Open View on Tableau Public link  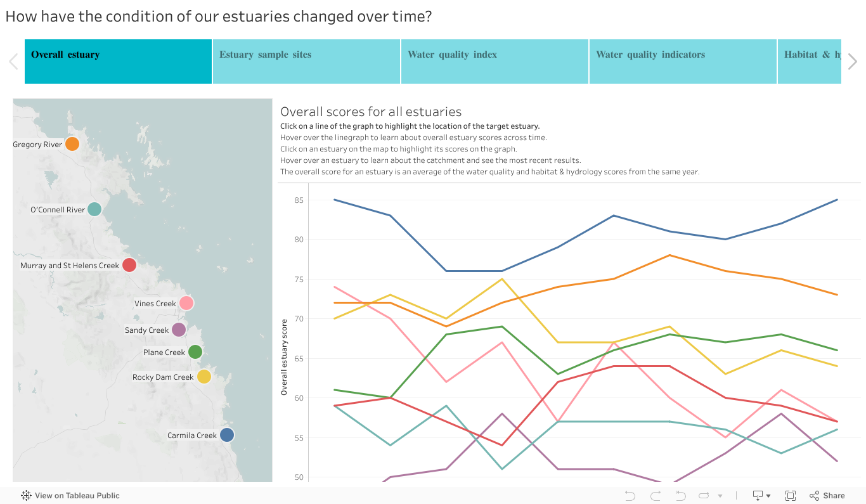click(70, 496)
